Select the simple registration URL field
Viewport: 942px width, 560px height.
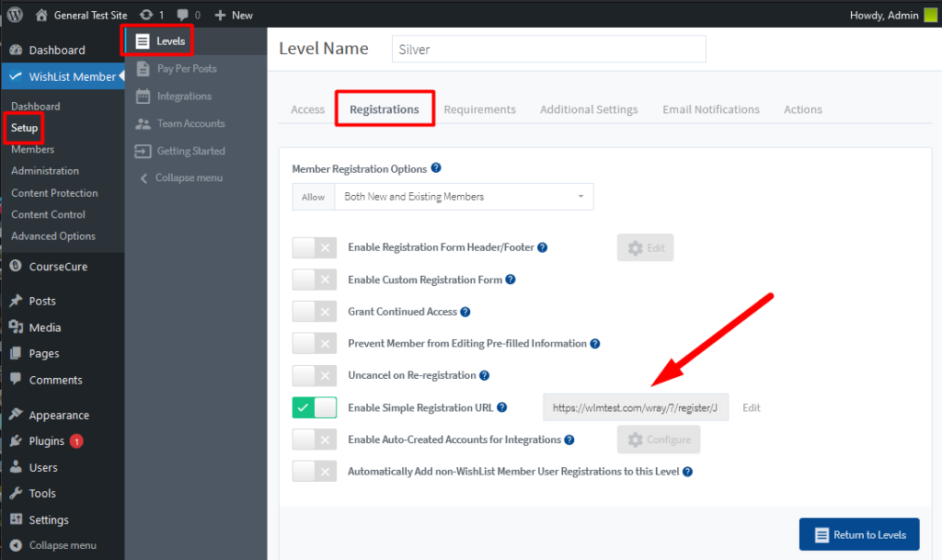pos(636,407)
